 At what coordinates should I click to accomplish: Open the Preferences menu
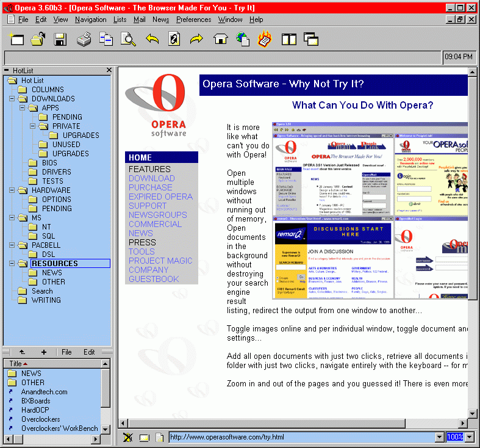pyautogui.click(x=193, y=20)
